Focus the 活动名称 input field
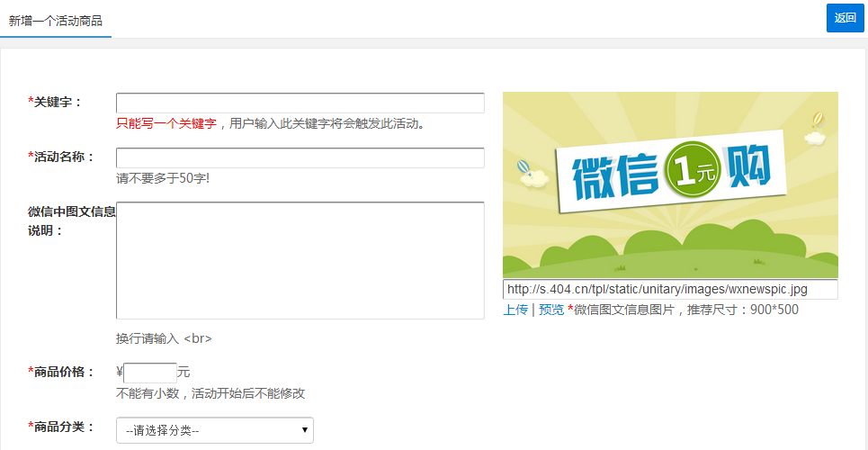 (300, 157)
